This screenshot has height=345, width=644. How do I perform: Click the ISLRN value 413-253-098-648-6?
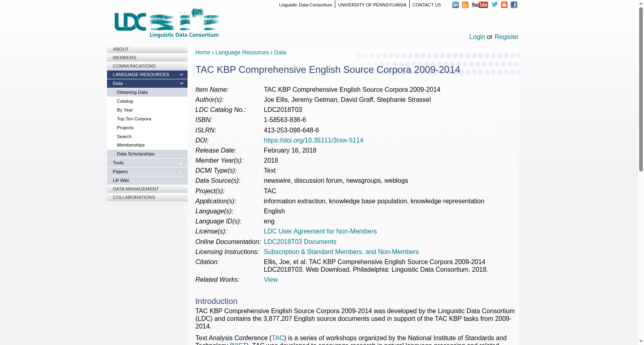[x=291, y=130]
